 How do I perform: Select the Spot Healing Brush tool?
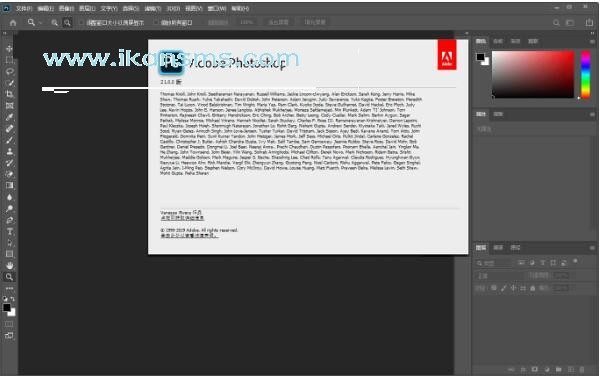click(9, 129)
